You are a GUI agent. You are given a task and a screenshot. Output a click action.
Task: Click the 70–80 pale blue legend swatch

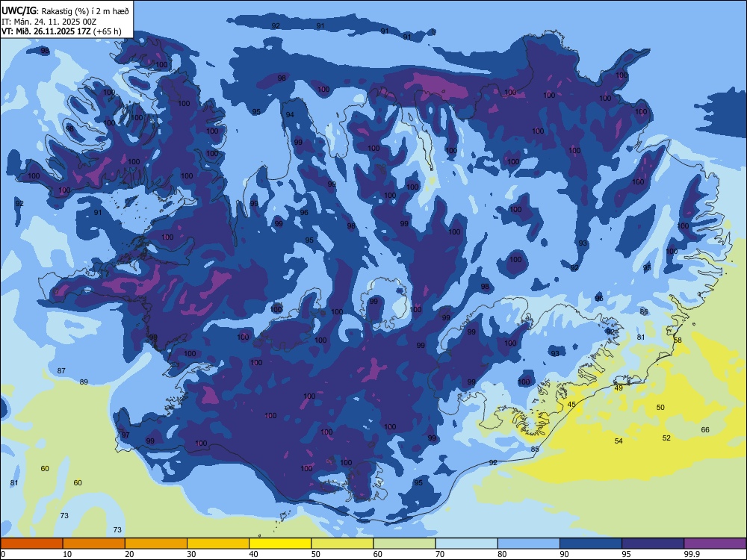(x=466, y=544)
